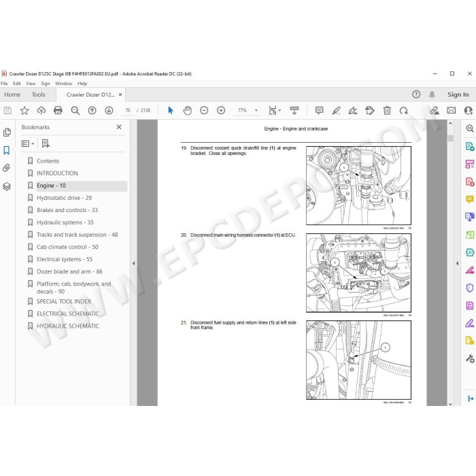The height and width of the screenshot is (476, 476).
Task: Open the Layers panel icon
Action: (x=7, y=186)
